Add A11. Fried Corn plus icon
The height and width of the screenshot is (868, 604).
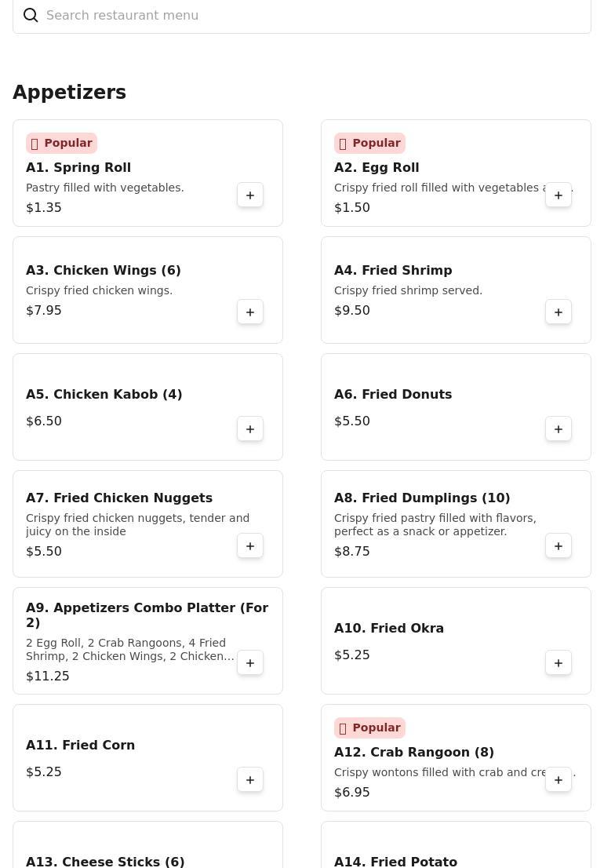pos(250,779)
